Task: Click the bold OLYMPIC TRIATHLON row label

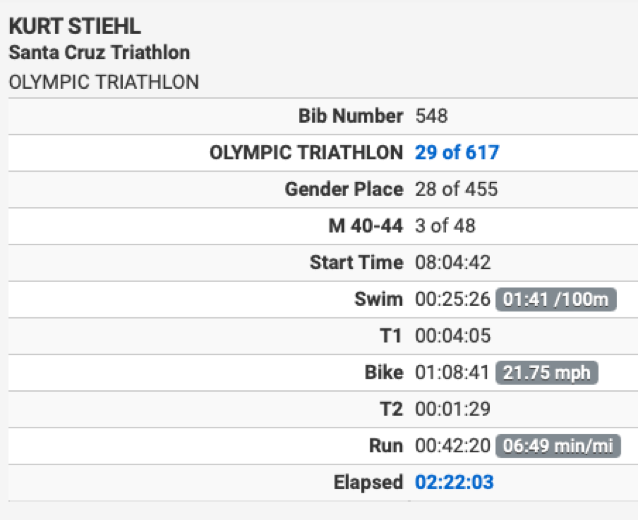Action: pyautogui.click(x=306, y=153)
